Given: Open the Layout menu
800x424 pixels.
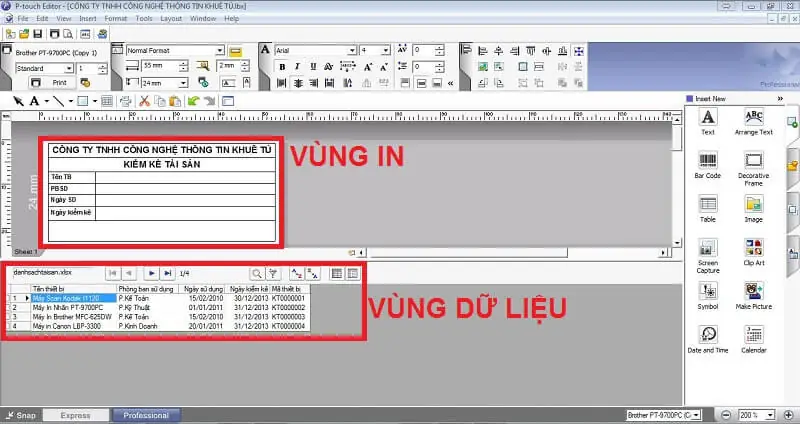Looking at the screenshot, I should pyautogui.click(x=171, y=18).
